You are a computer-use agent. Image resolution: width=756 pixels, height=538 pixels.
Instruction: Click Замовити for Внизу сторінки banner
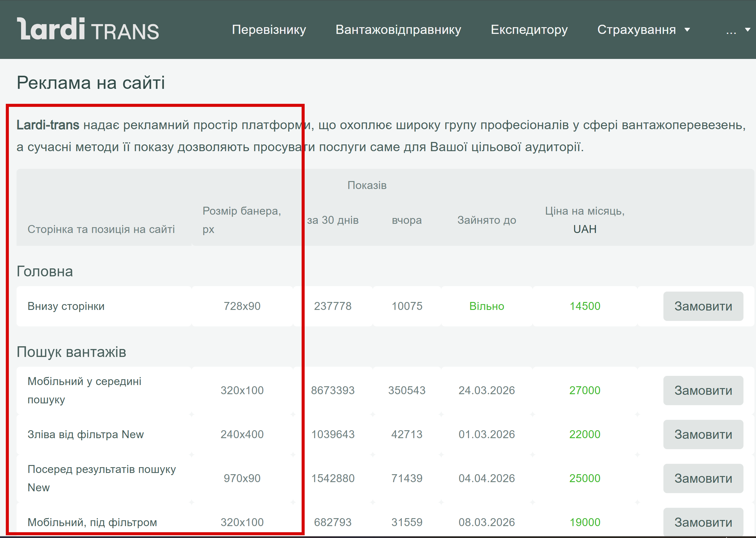(703, 306)
